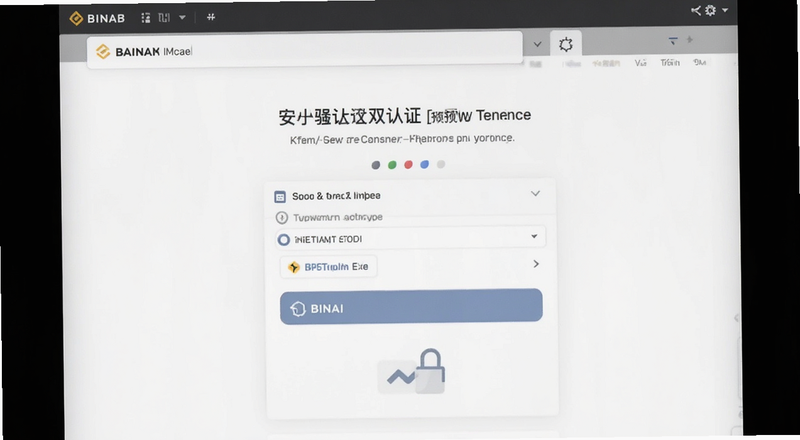The image size is (800, 440).
Task: Collapse the Sooo & brec section chevron
Action: pos(535,193)
